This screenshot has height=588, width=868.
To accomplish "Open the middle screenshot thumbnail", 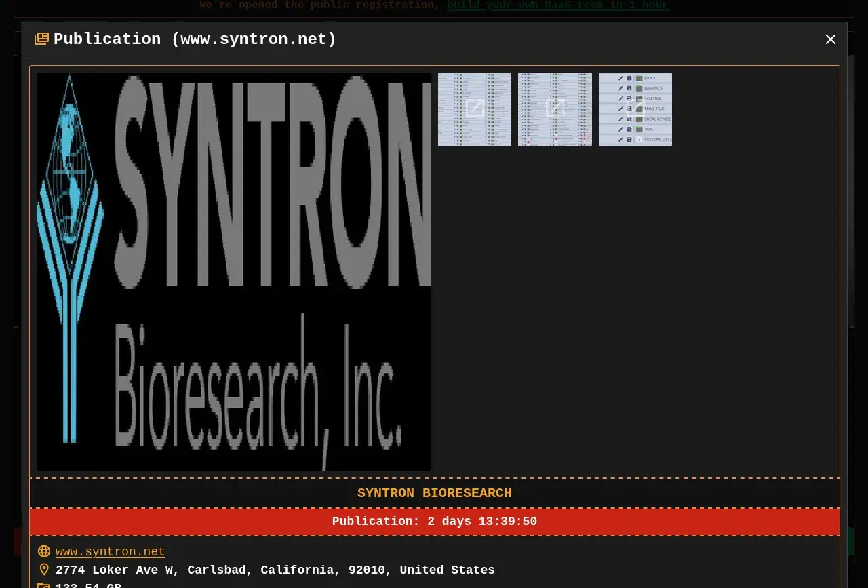I will point(555,109).
